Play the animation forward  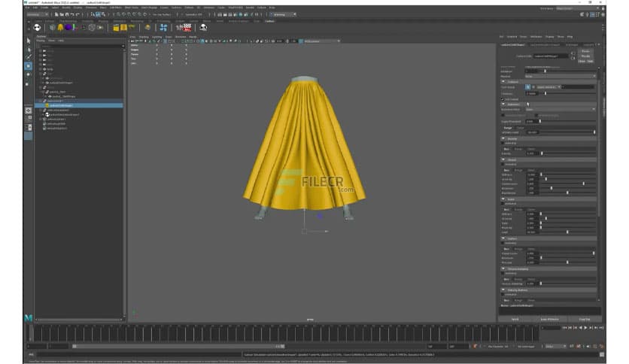point(585,328)
